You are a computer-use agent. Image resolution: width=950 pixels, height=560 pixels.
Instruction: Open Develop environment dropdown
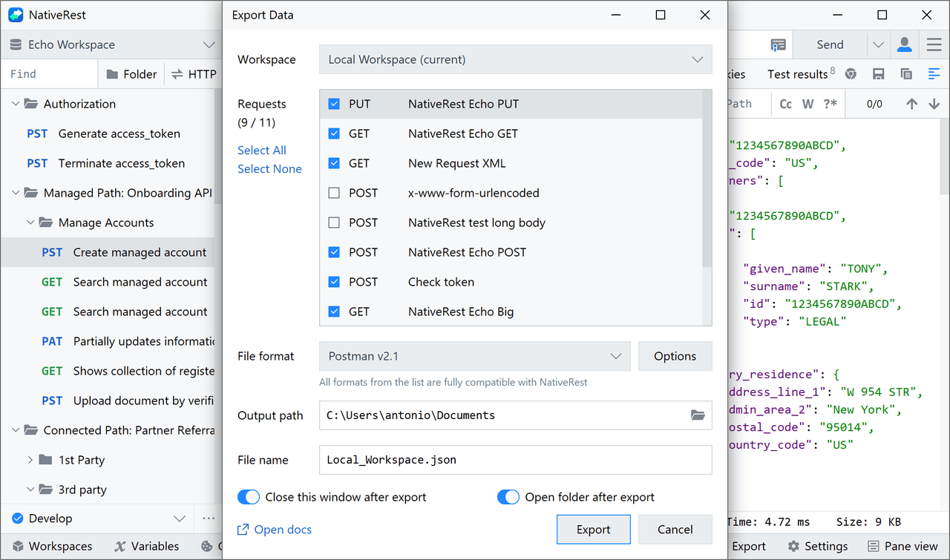98,518
